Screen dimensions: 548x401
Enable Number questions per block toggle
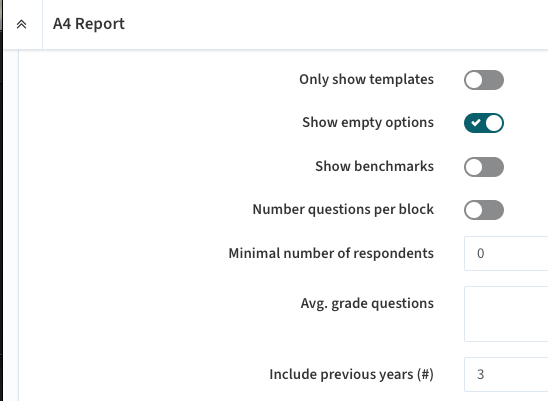[484, 210]
